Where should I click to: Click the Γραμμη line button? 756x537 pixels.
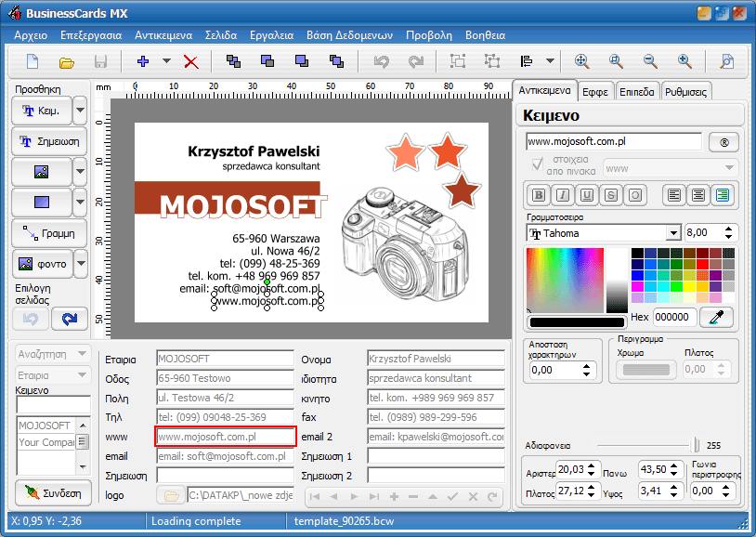click(49, 233)
